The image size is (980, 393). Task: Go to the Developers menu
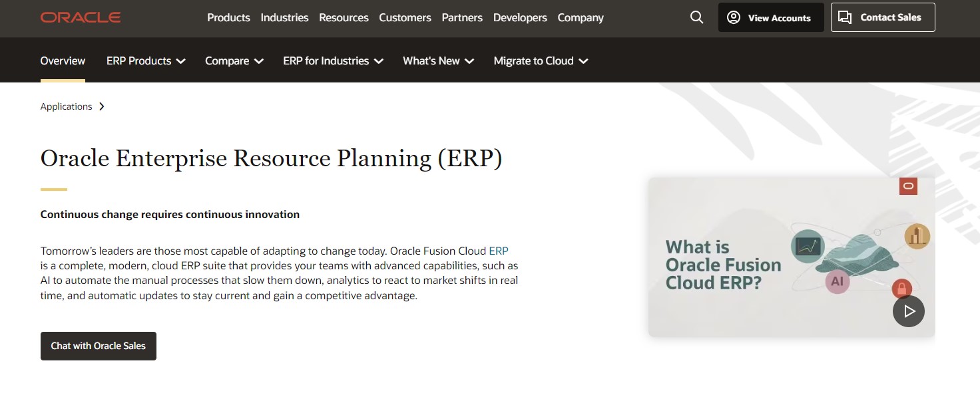click(520, 18)
